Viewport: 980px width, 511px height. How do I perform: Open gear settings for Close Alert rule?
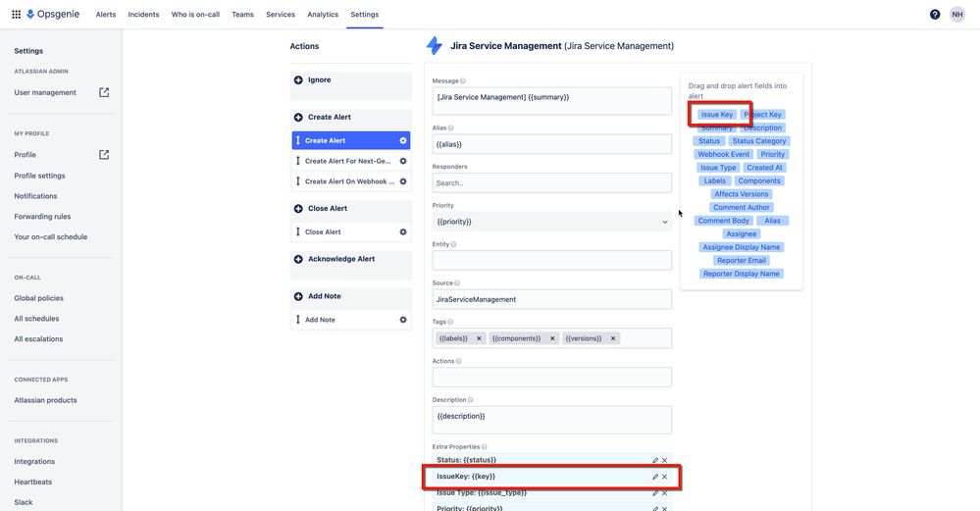(x=403, y=231)
